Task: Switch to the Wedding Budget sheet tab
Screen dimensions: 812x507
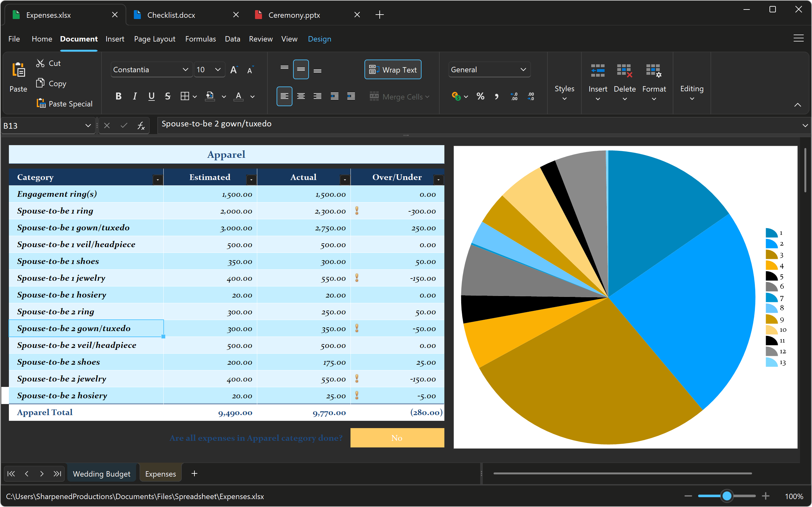Action: [x=102, y=473]
